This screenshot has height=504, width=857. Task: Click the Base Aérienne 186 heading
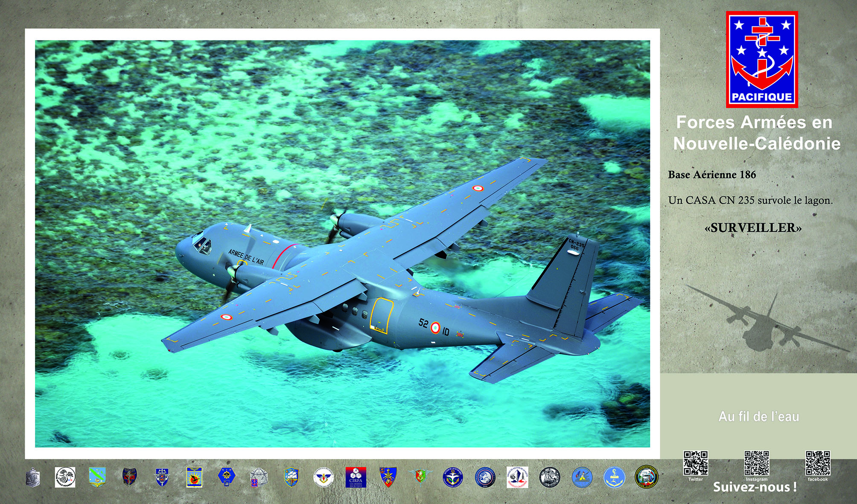712,175
